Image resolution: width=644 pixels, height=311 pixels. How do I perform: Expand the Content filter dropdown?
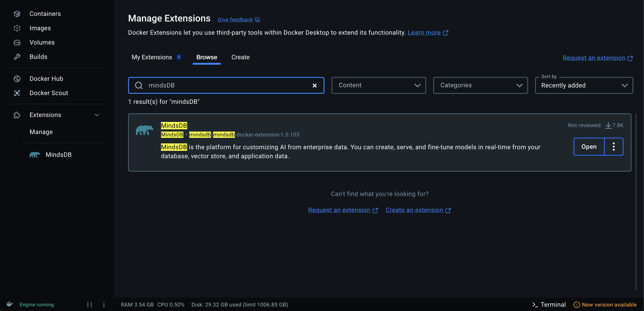coord(378,85)
